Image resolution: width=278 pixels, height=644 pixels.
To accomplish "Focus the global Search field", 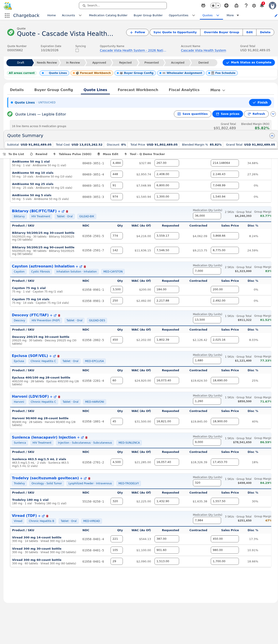I will (123, 5).
